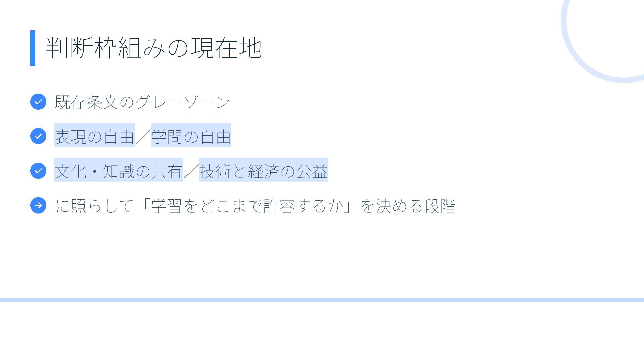Click the highlighted text 文化・知識の共有
The width and height of the screenshot is (644, 362).
pyautogui.click(x=119, y=170)
